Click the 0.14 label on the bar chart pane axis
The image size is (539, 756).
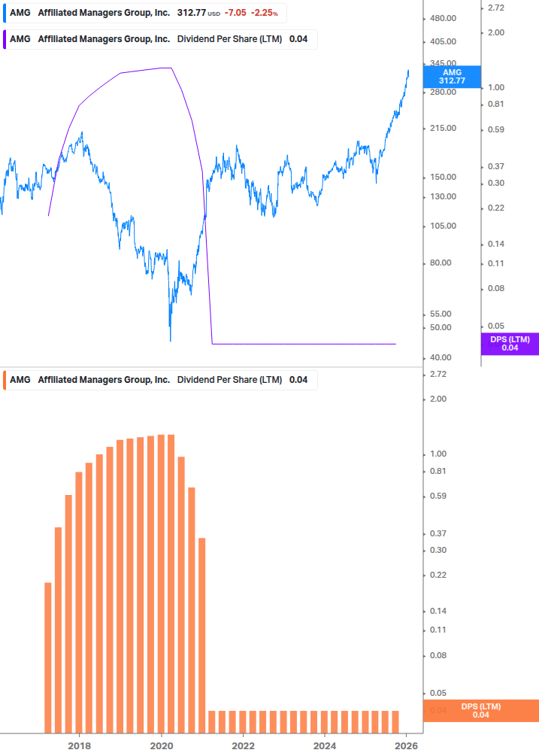pyautogui.click(x=438, y=612)
